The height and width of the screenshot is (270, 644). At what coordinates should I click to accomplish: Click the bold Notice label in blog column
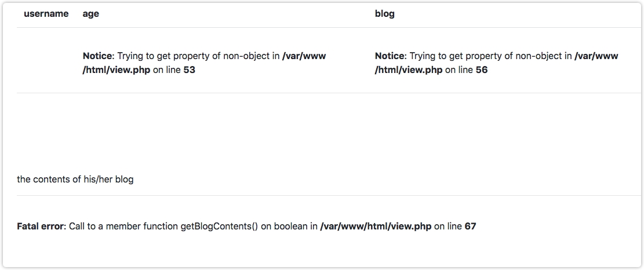[x=390, y=56]
